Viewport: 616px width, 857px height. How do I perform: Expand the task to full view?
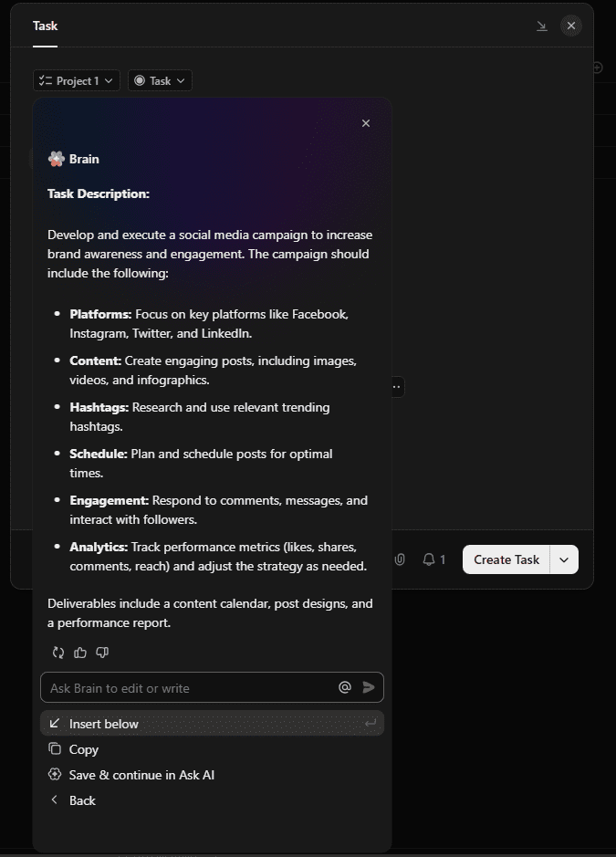point(541,26)
